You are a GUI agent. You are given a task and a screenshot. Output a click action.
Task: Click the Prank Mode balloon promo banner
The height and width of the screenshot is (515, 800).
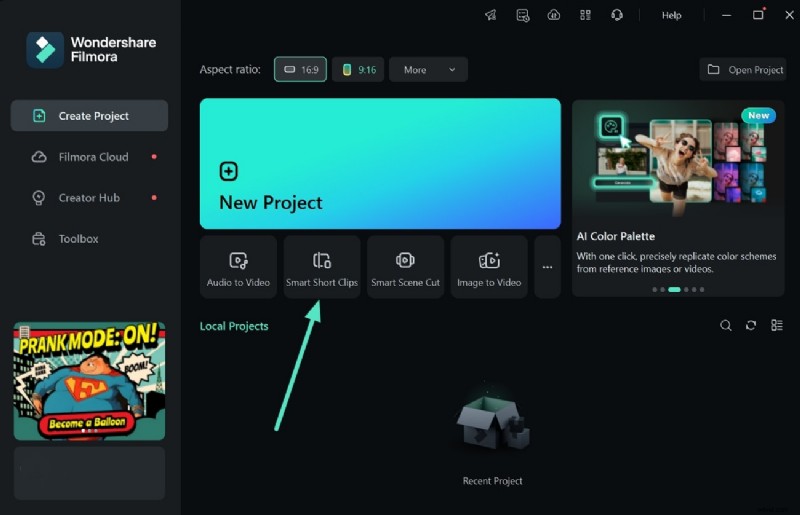tap(89, 381)
